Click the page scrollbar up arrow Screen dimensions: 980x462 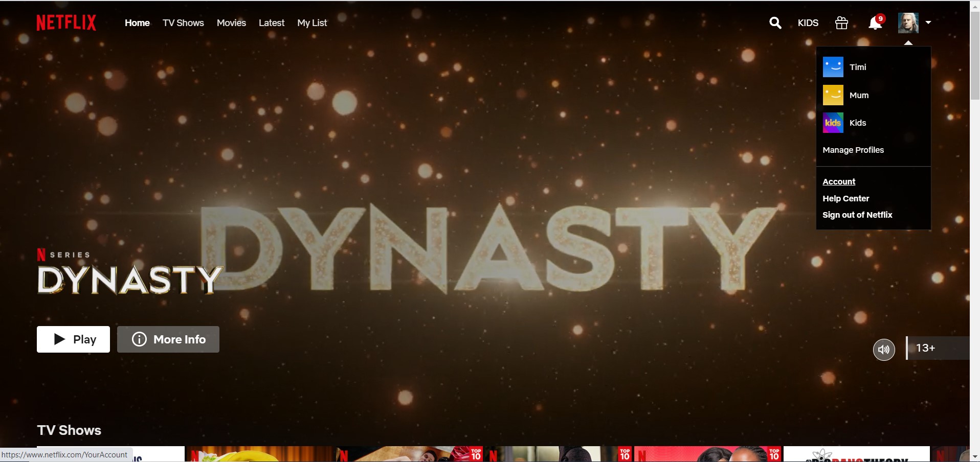(x=975, y=6)
